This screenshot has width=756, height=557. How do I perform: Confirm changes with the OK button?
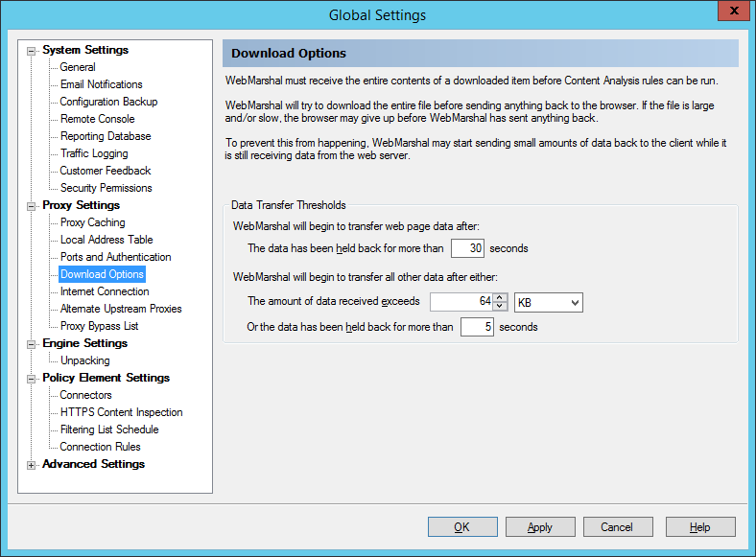coord(462,527)
